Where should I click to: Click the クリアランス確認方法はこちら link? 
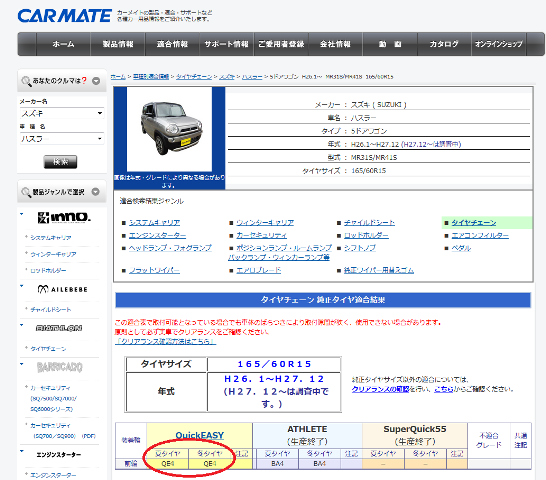tap(165, 341)
